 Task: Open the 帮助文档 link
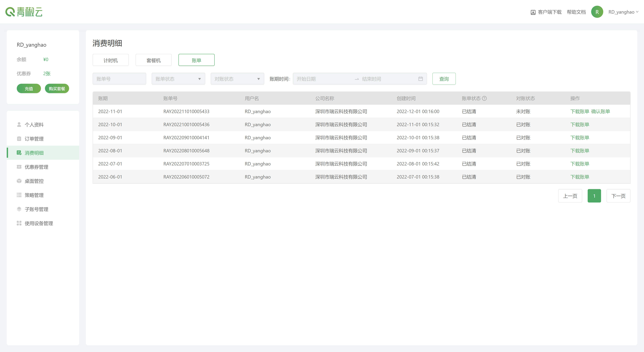click(576, 12)
